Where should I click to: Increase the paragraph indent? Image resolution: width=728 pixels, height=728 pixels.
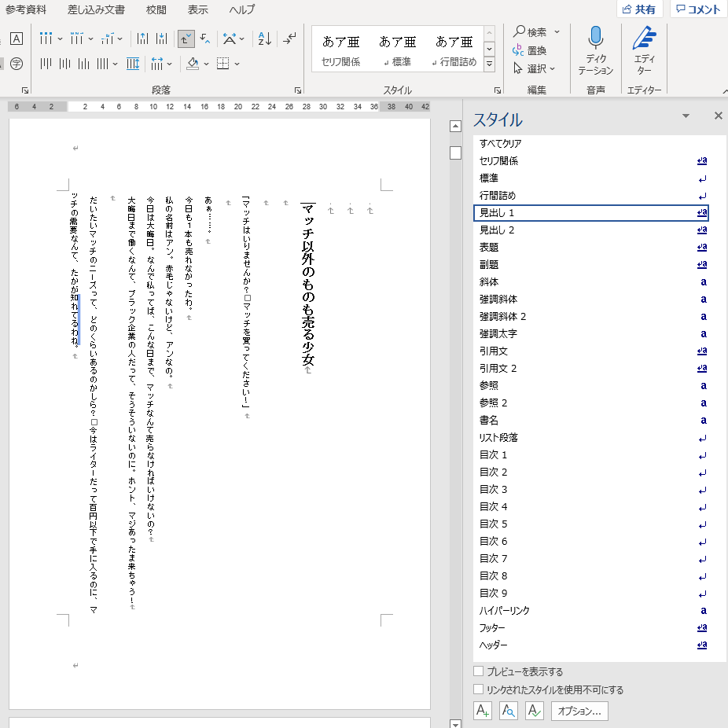coord(162,39)
